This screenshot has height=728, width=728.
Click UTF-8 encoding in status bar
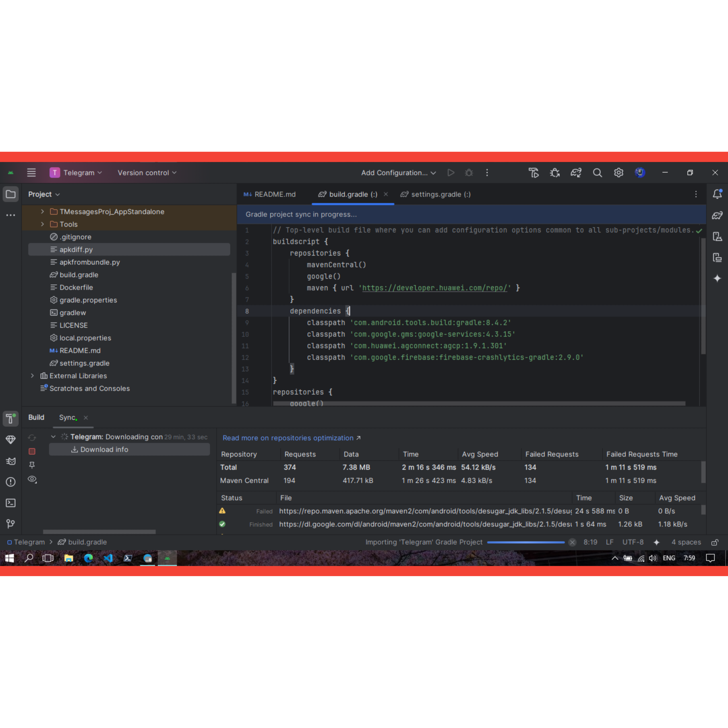pyautogui.click(x=633, y=542)
